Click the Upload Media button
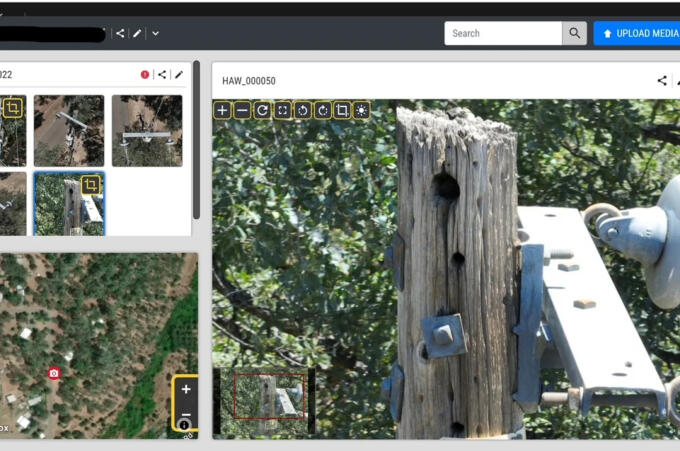Viewport: 680px width, 451px height. click(x=637, y=33)
